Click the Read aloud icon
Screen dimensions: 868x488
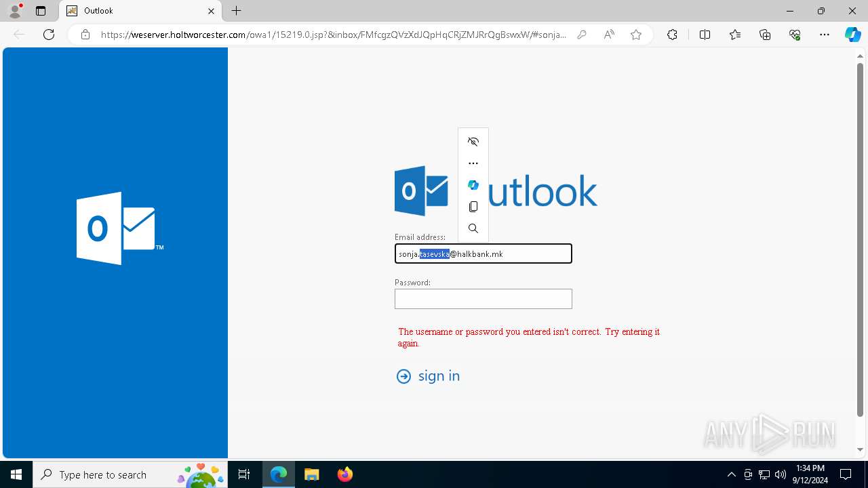tap(609, 35)
